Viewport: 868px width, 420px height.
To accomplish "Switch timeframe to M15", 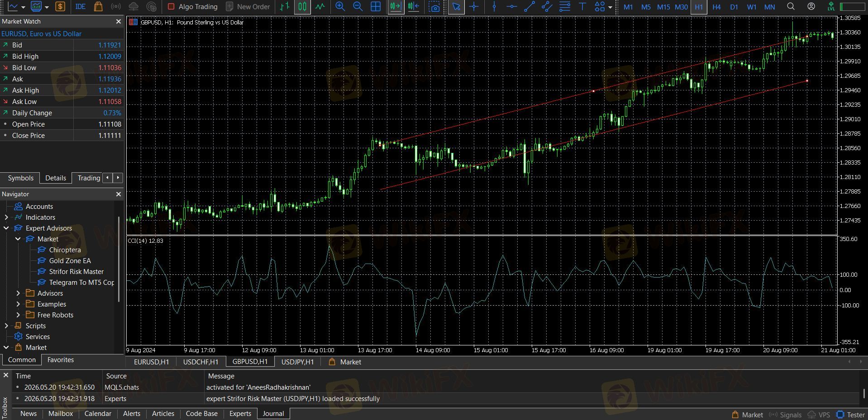I will click(663, 7).
